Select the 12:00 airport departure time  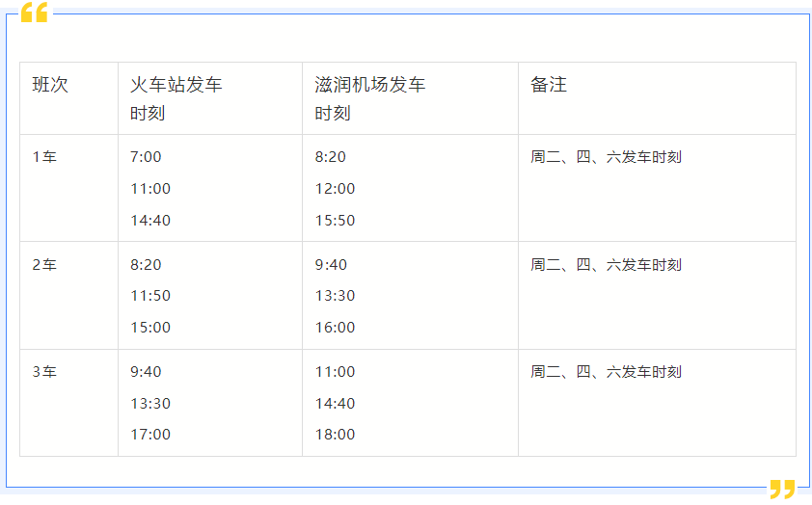[x=335, y=189]
